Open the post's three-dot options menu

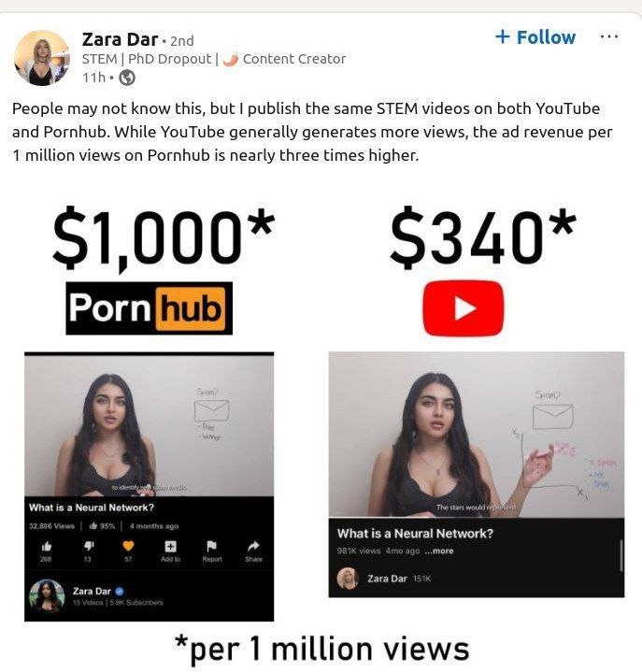coord(609,36)
